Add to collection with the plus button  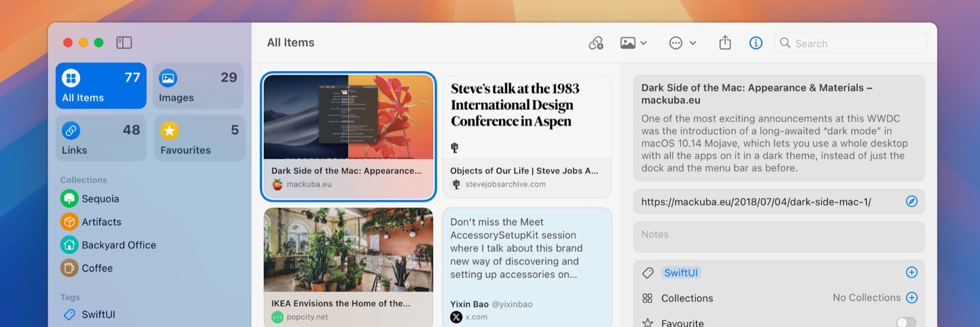click(x=911, y=298)
